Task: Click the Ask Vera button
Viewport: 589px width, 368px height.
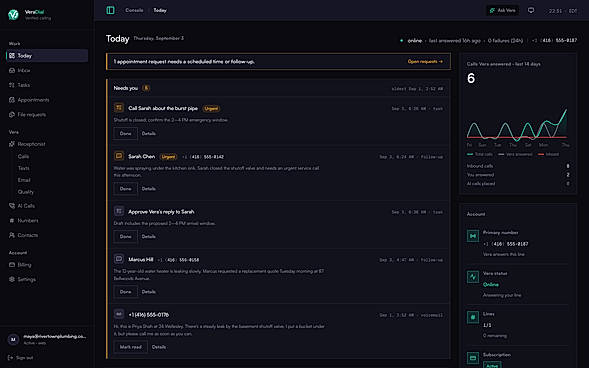Action: pos(503,10)
